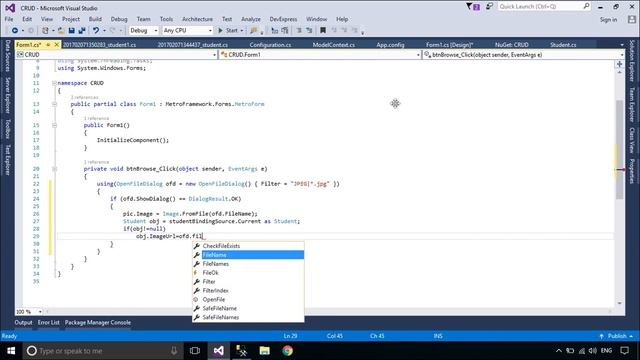This screenshot has width=640, height=360.
Task: Open the Toolbox side tab
Action: coord(7,129)
